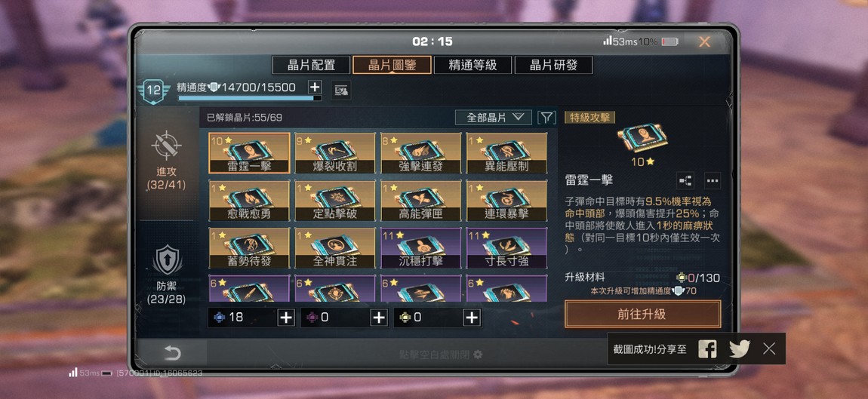This screenshot has width=868, height=399.
Task: Share screenshot to Facebook
Action: click(707, 348)
